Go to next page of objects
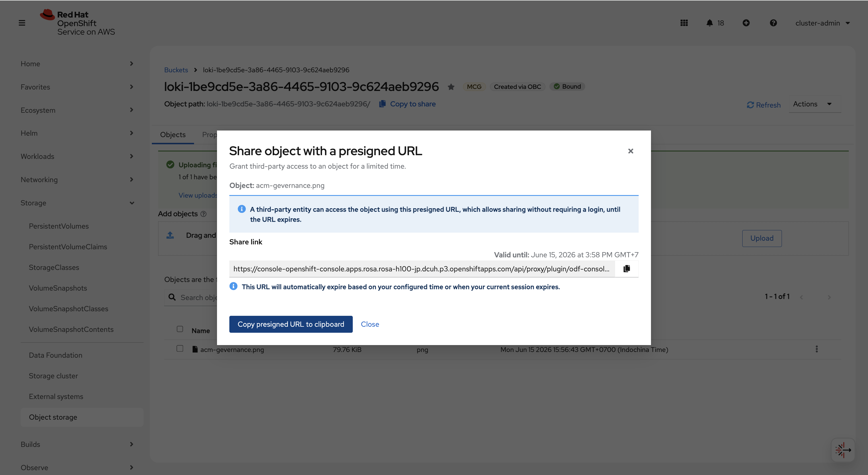Image resolution: width=868 pixels, height=475 pixels. (x=829, y=297)
